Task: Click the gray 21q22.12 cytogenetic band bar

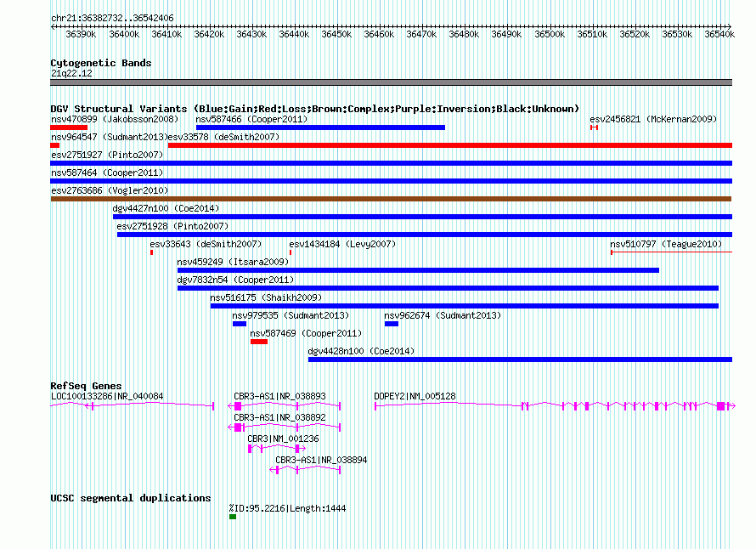Action: 391,82
